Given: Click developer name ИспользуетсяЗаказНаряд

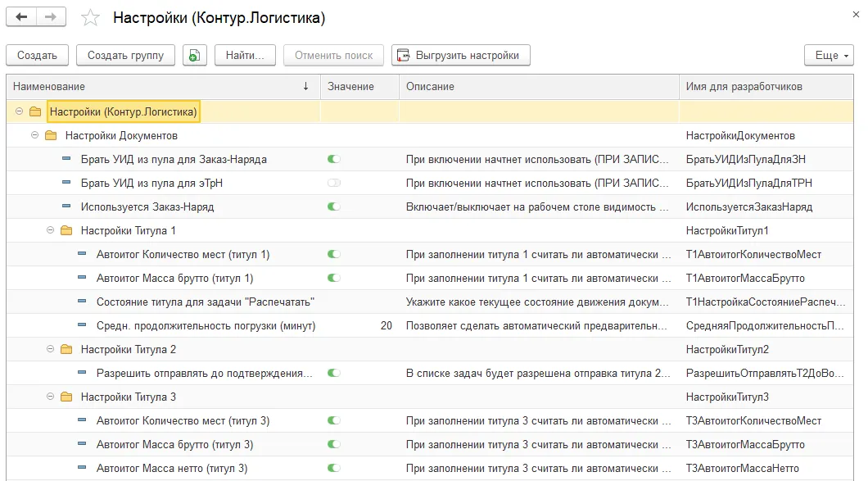Looking at the screenshot, I should click(749, 207).
